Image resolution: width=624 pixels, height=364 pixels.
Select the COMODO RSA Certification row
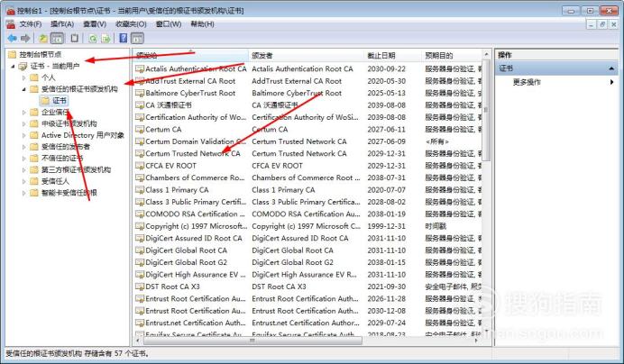point(308,214)
